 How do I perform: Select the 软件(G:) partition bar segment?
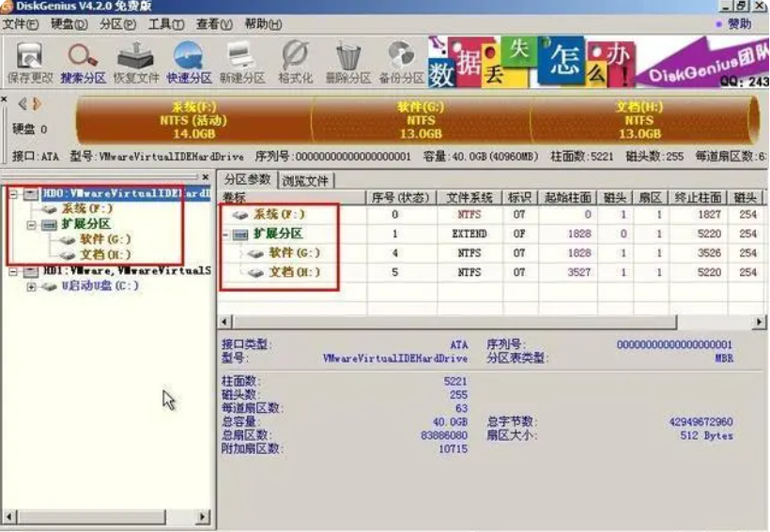(x=421, y=120)
